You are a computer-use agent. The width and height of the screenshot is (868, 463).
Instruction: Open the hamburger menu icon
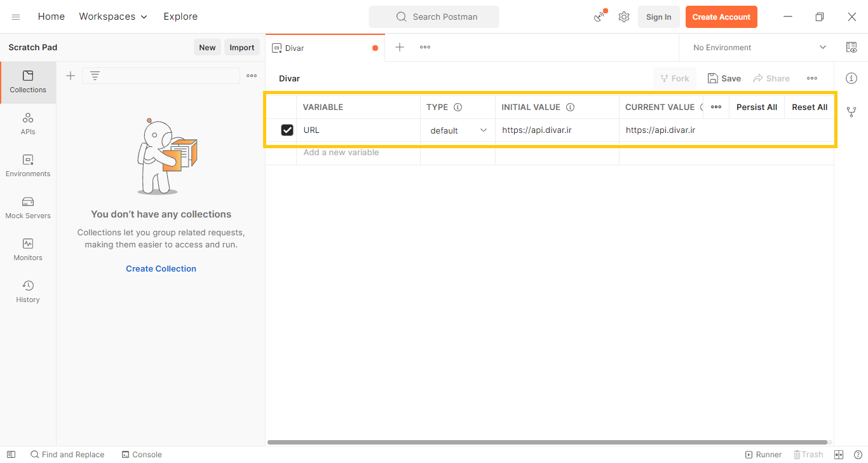coord(16,17)
